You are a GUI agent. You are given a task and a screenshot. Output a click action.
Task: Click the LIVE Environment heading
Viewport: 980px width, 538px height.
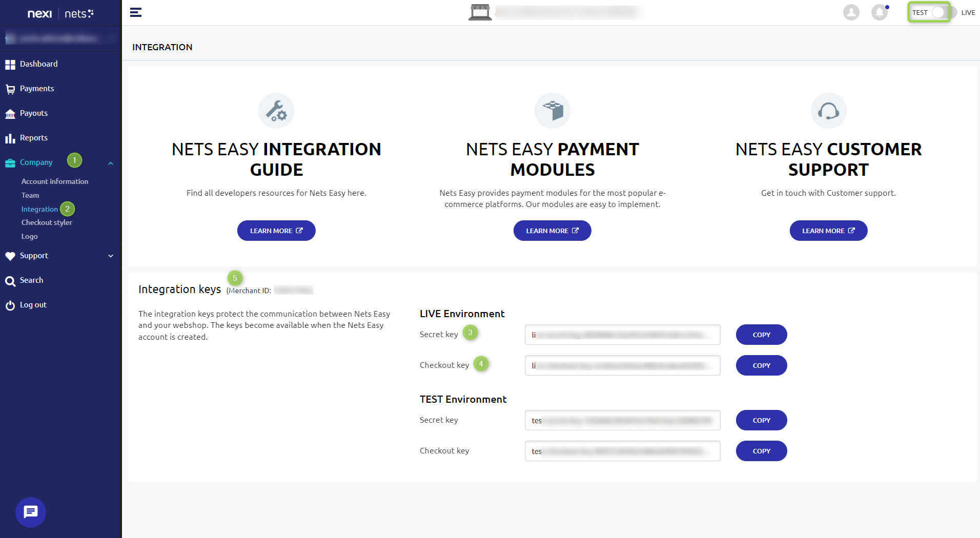[462, 314]
